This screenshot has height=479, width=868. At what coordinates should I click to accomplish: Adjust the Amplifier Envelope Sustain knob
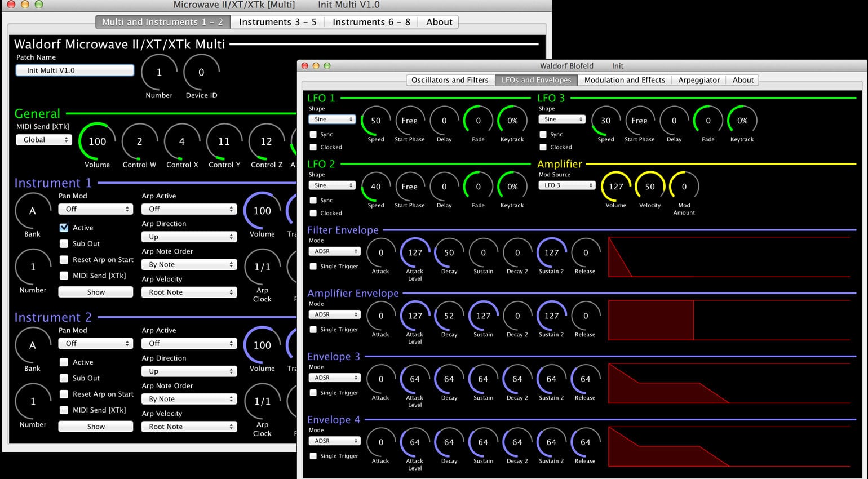[483, 317]
